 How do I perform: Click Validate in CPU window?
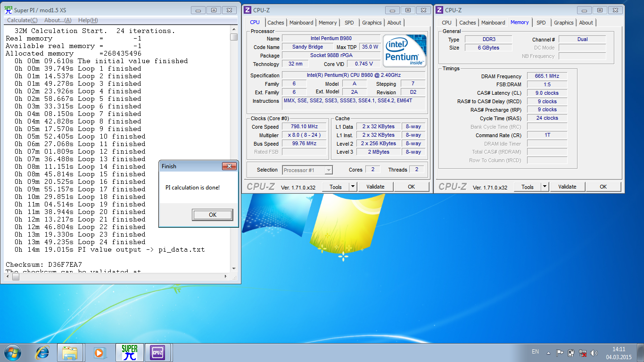[375, 187]
